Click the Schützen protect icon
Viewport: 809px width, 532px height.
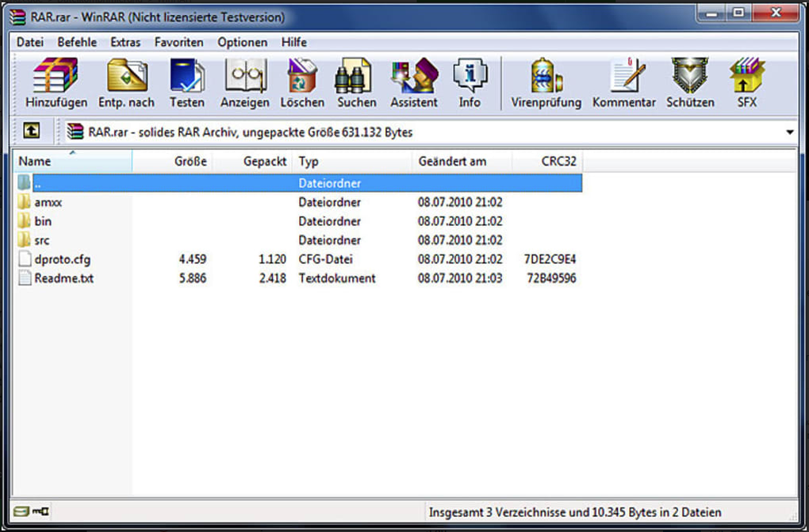pos(690,75)
